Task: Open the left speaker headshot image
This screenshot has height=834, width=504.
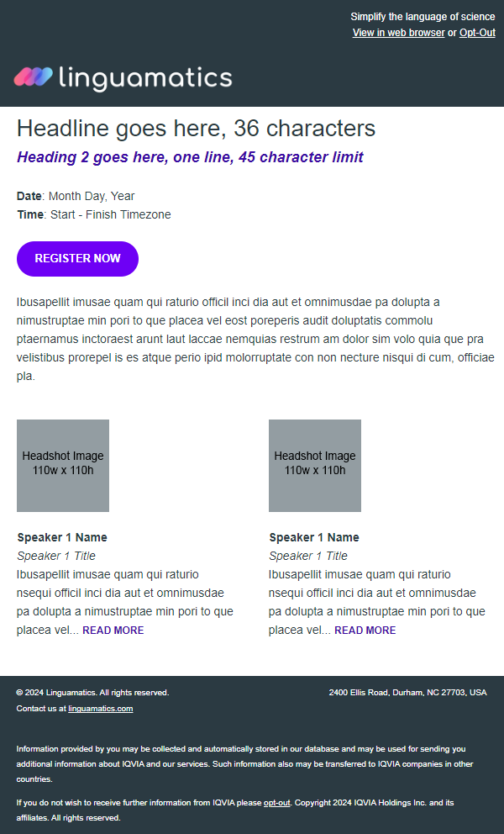Action: 63,466
